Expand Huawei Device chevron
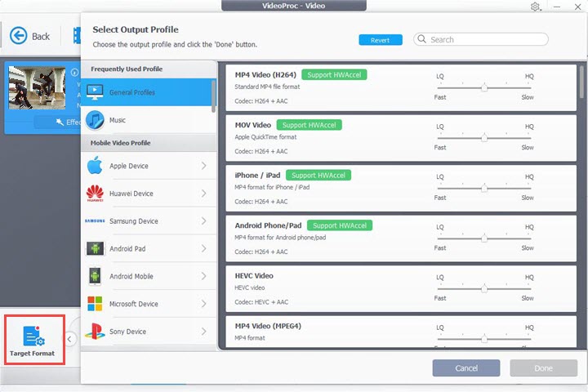 (x=203, y=194)
